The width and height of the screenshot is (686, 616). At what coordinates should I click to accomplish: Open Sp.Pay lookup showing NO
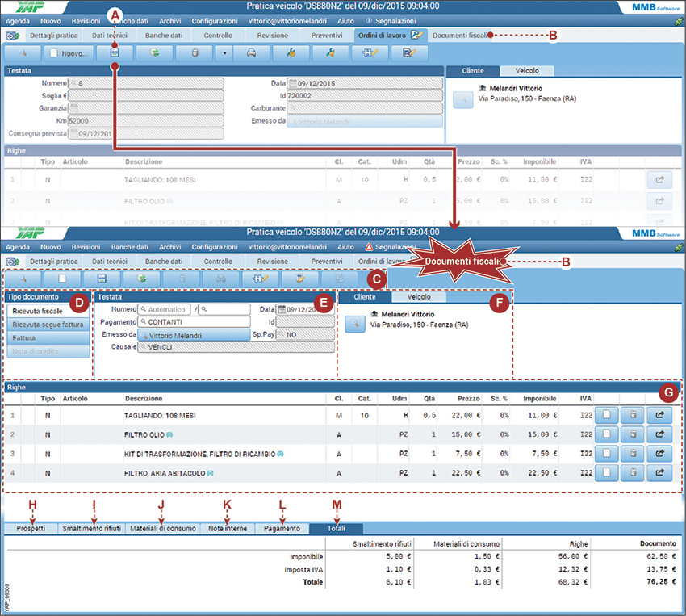click(305, 335)
